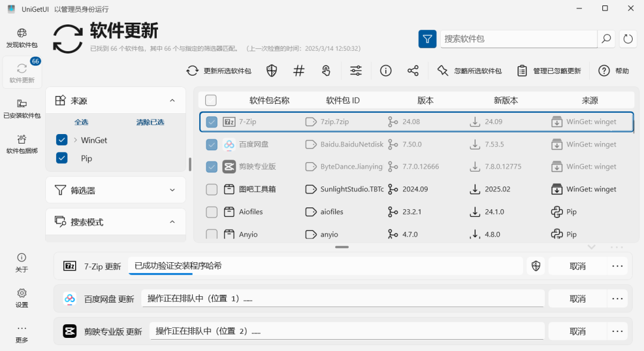The image size is (644, 351).
Task: Sort by 软件包名称 column header
Action: [x=270, y=100]
